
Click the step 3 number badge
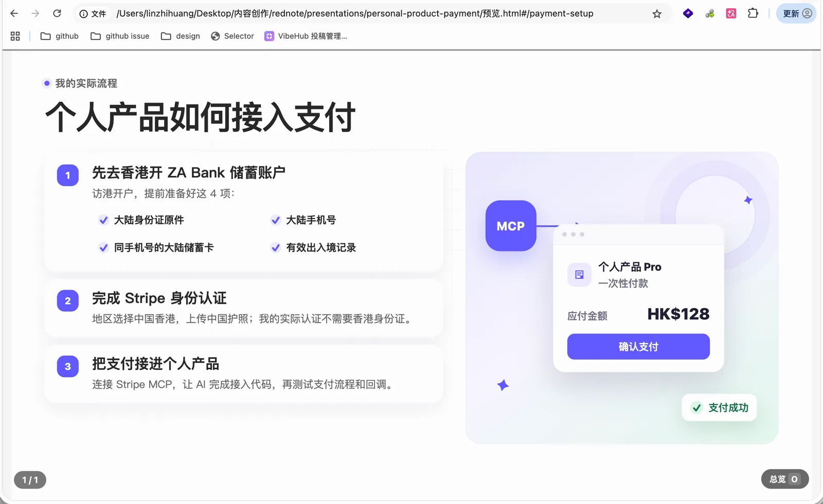click(x=68, y=367)
